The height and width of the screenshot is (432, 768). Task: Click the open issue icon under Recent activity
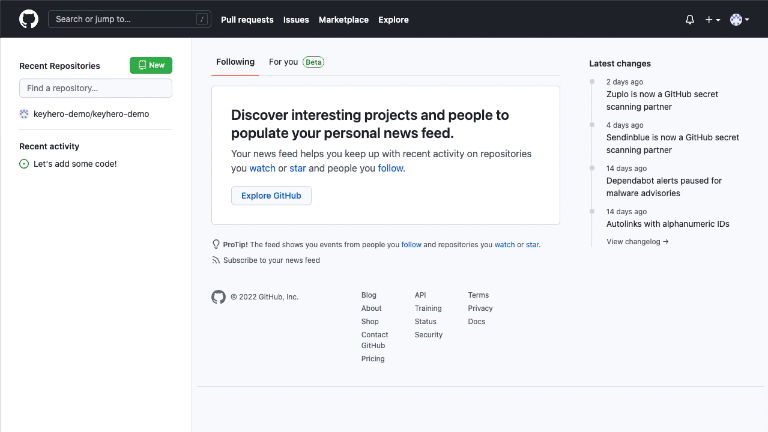(24, 164)
